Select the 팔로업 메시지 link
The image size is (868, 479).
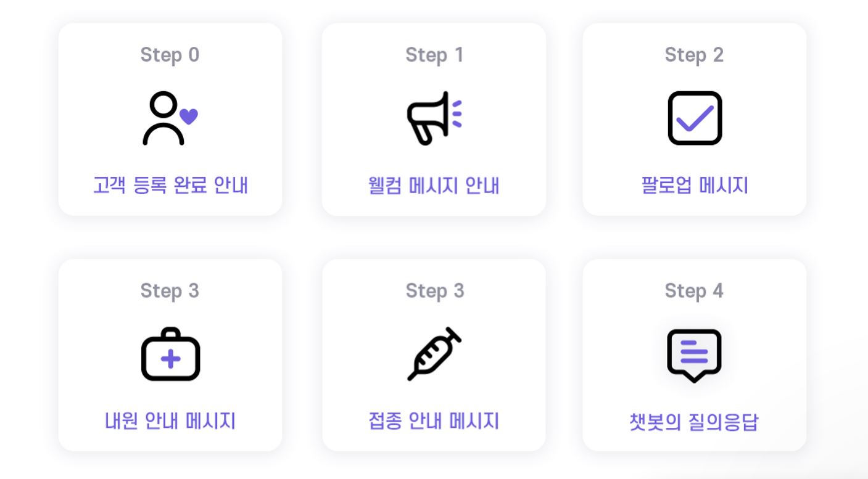[695, 185]
